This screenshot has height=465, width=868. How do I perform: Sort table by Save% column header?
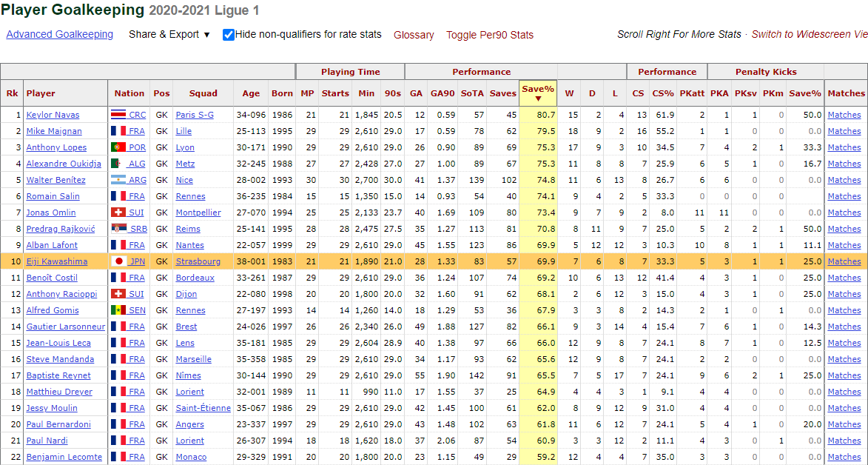[538, 93]
